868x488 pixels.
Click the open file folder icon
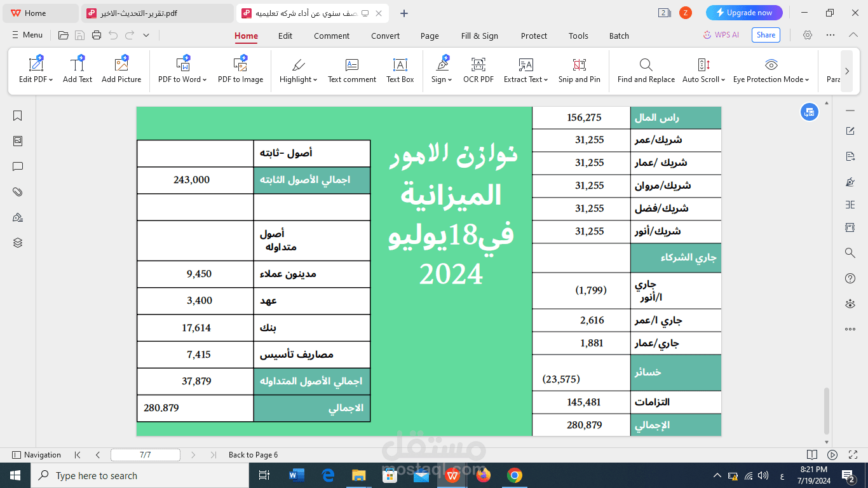[x=64, y=36]
